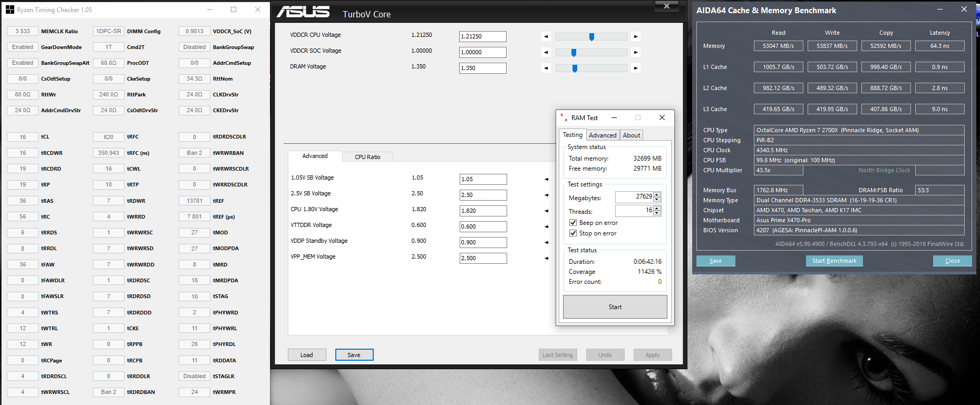
Task: Click the VDDCR SOC Voltage input field
Action: (483, 52)
